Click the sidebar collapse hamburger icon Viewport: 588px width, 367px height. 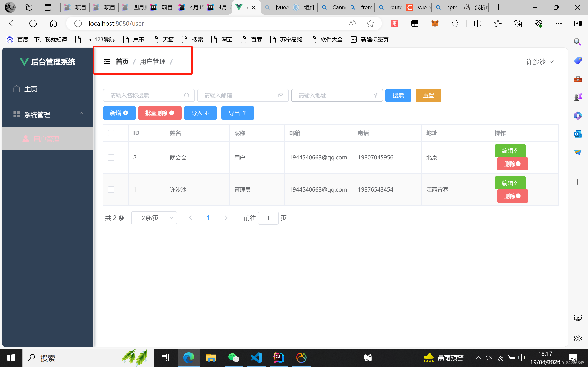tap(107, 61)
